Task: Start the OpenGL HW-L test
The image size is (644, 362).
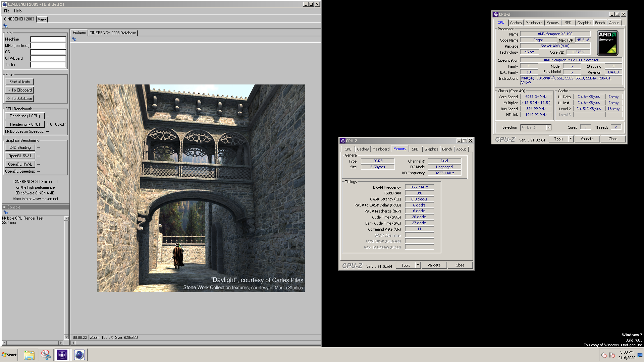Action: (20, 164)
